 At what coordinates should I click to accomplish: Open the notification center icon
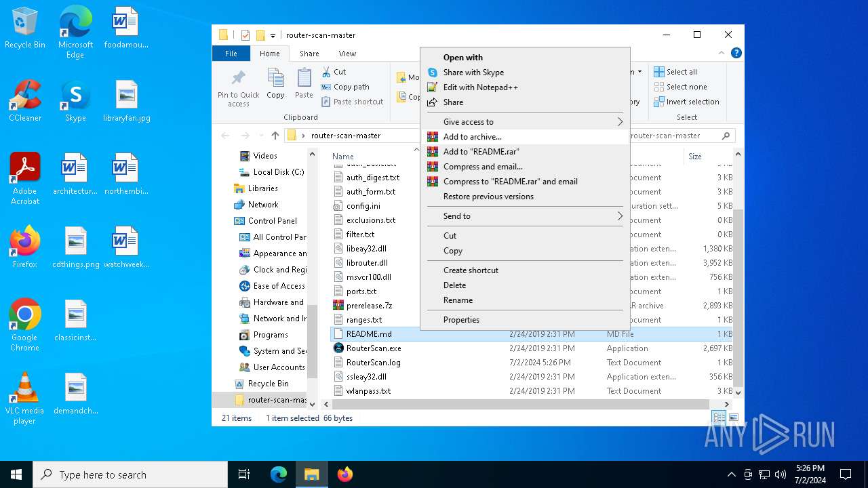[846, 474]
